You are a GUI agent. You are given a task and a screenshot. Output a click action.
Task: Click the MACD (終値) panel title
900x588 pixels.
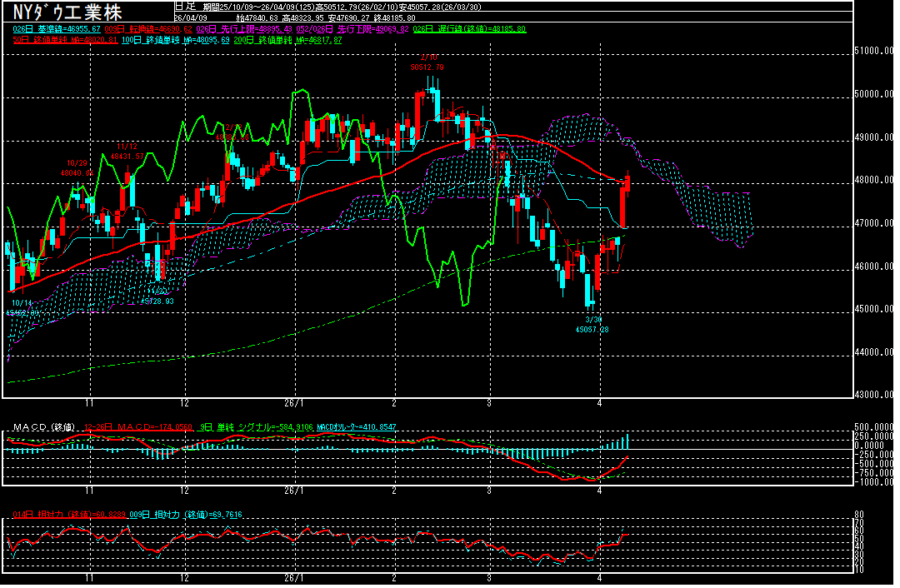tap(43, 426)
